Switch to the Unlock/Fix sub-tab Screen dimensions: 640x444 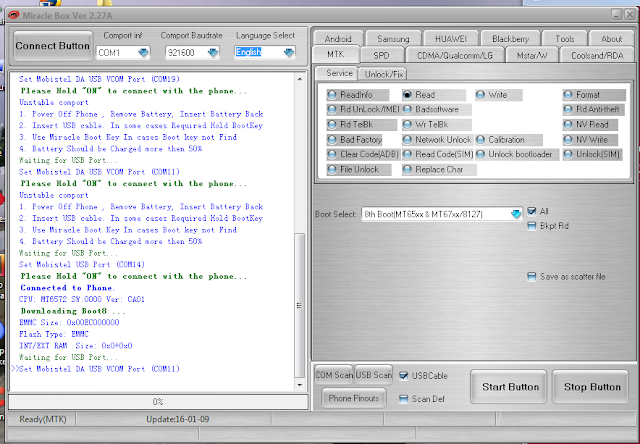tap(383, 74)
